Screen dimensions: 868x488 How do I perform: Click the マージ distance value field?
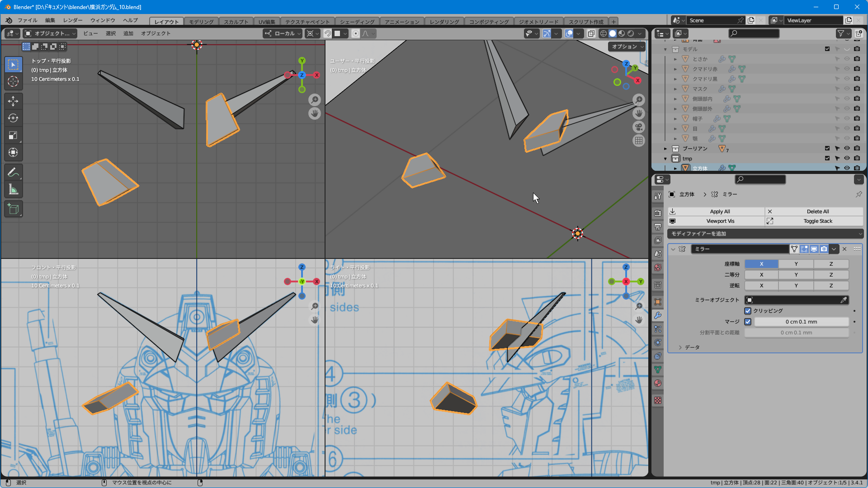point(801,322)
